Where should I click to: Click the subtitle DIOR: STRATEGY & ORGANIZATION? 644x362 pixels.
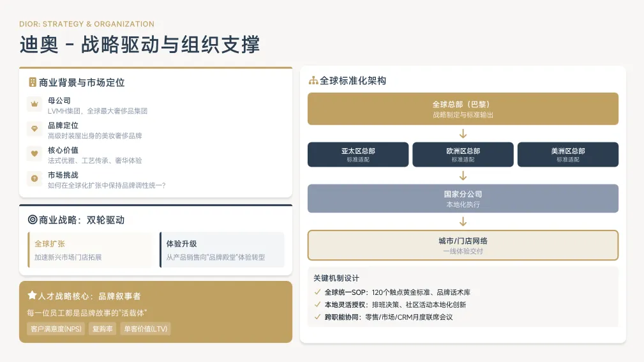click(x=87, y=24)
